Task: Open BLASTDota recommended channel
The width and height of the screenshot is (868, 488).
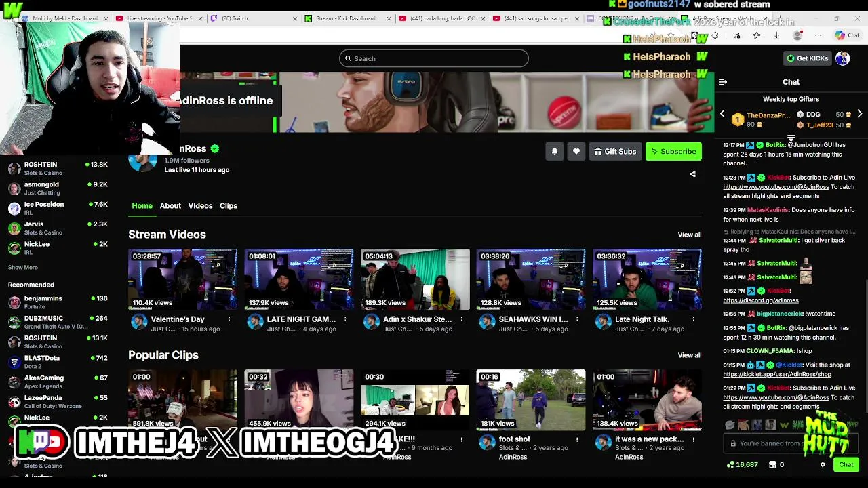Action: point(58,362)
